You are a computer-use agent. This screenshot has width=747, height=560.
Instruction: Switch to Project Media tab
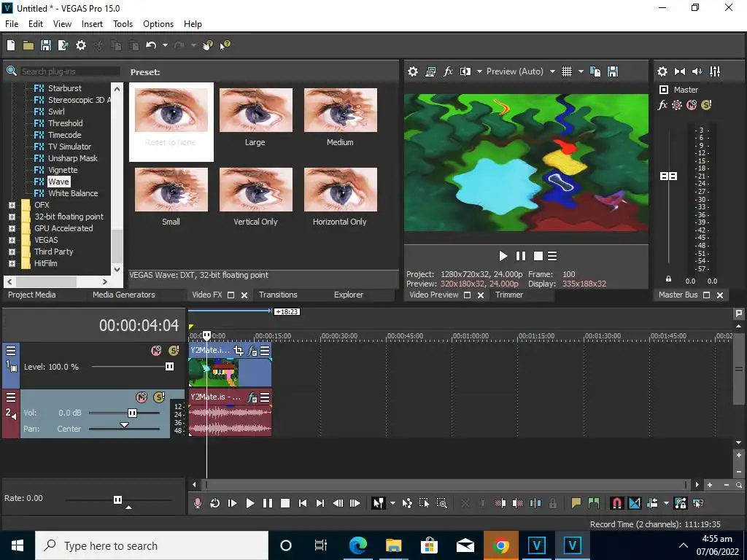[x=32, y=295]
